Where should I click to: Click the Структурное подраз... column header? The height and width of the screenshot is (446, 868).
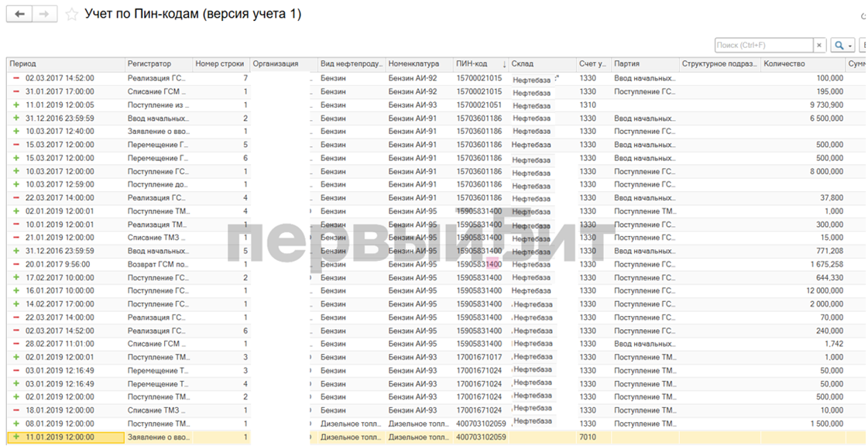[719, 64]
